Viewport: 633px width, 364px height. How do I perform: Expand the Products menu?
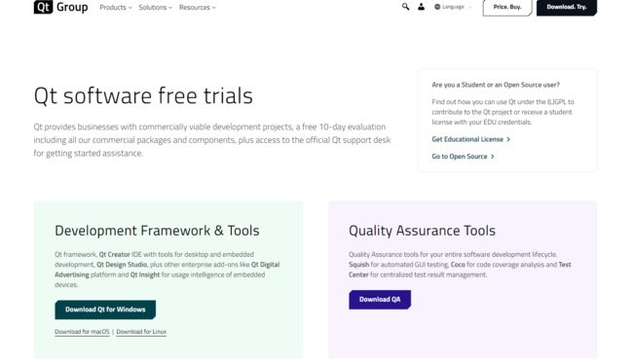point(116,7)
